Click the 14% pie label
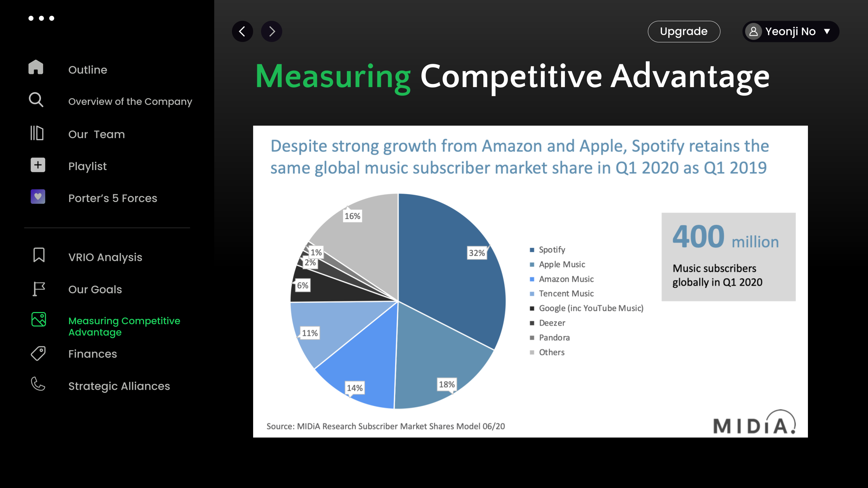The image size is (868, 488). point(354,388)
